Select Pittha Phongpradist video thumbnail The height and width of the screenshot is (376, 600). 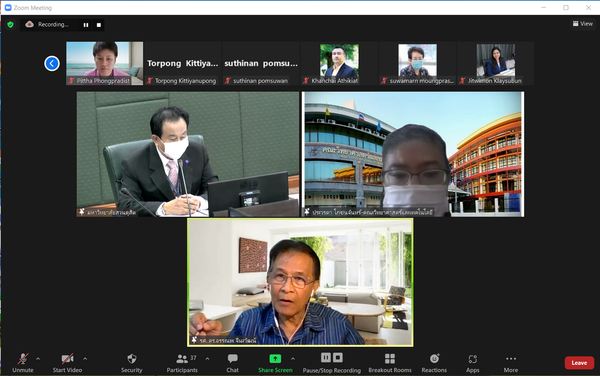pyautogui.click(x=104, y=63)
